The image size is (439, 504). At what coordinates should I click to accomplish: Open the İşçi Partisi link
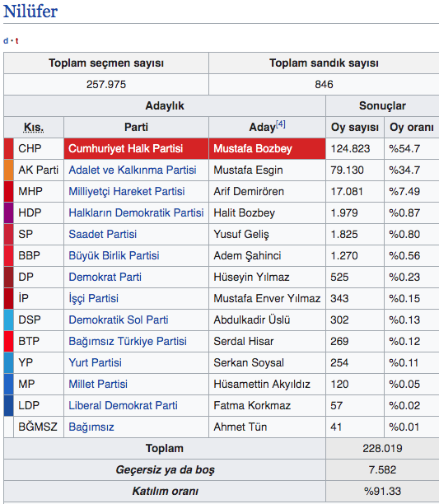[x=94, y=299]
